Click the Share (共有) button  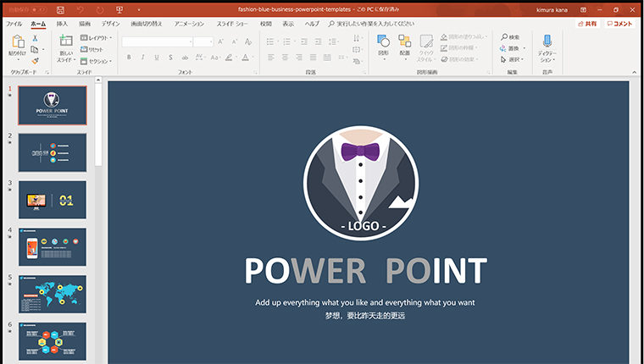tap(586, 24)
